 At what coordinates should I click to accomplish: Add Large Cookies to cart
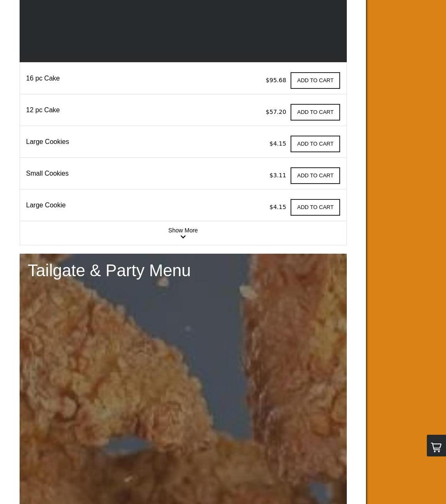coord(315,144)
